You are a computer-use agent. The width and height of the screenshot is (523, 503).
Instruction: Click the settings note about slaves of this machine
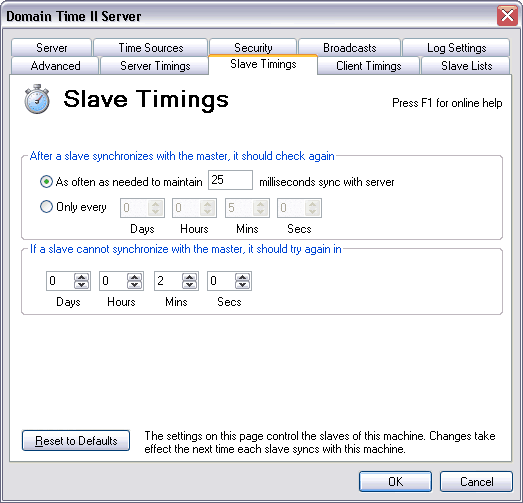click(x=320, y=442)
